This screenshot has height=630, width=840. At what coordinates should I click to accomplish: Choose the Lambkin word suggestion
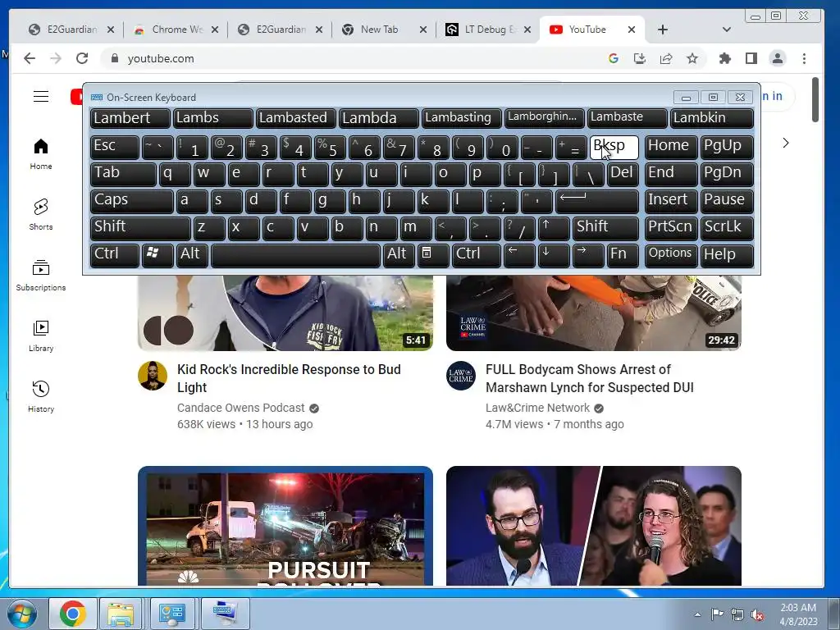pos(712,118)
